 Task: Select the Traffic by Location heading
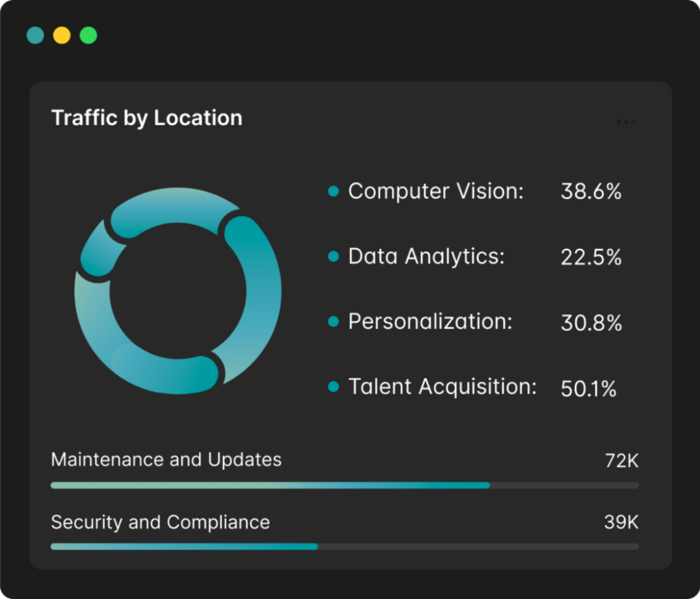pyautogui.click(x=147, y=118)
